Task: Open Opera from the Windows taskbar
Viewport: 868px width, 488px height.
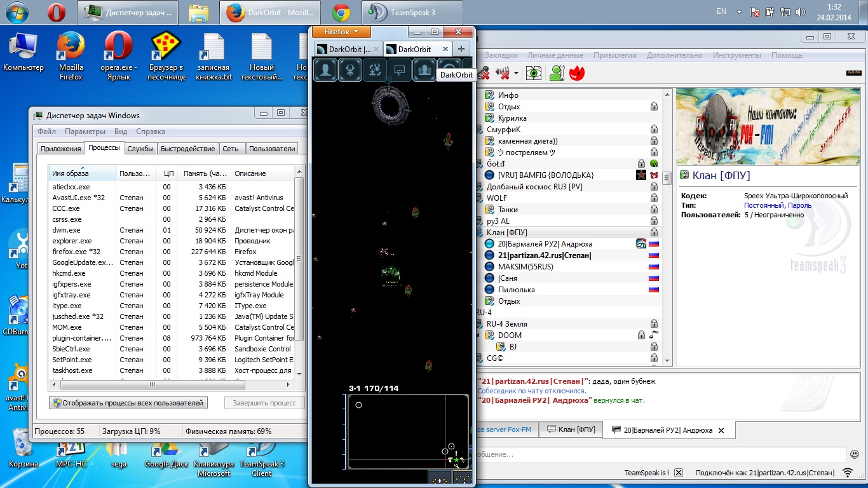Action: pos(57,11)
